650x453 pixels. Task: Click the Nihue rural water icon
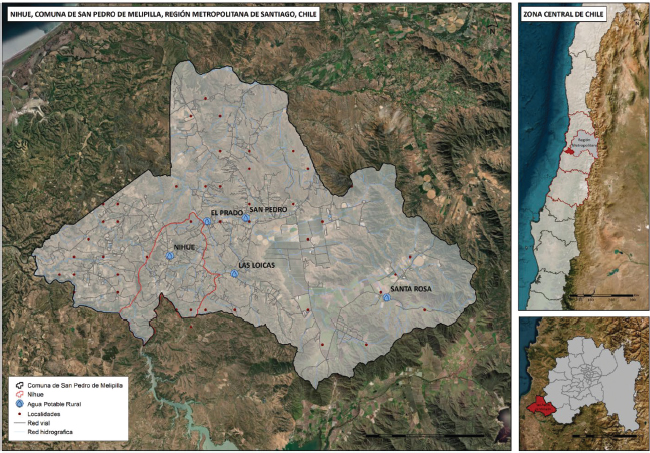click(169, 256)
